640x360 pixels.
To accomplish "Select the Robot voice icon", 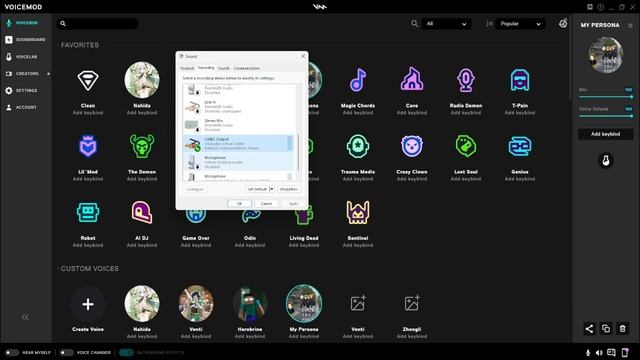I will [88, 212].
